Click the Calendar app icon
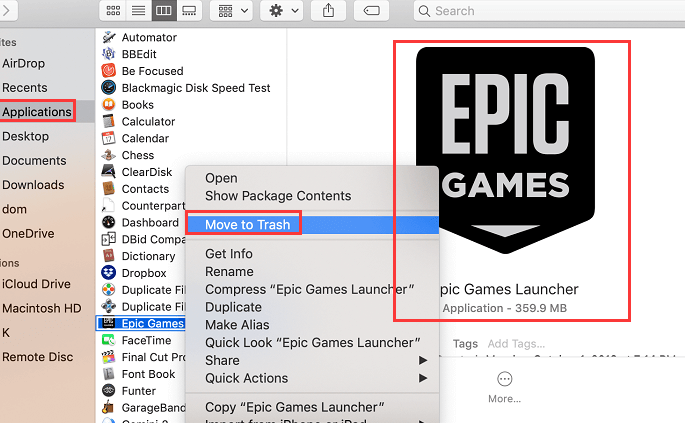The width and height of the screenshot is (685, 423). coord(108,138)
